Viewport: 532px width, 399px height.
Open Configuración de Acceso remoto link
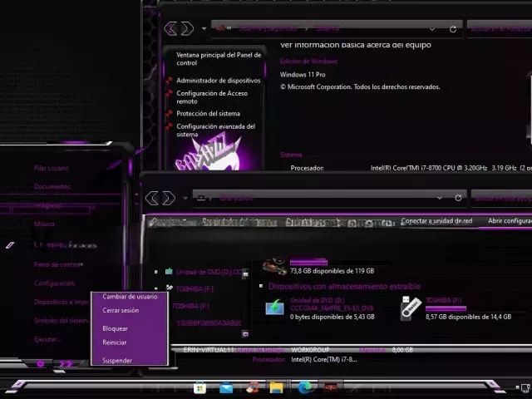(212, 97)
